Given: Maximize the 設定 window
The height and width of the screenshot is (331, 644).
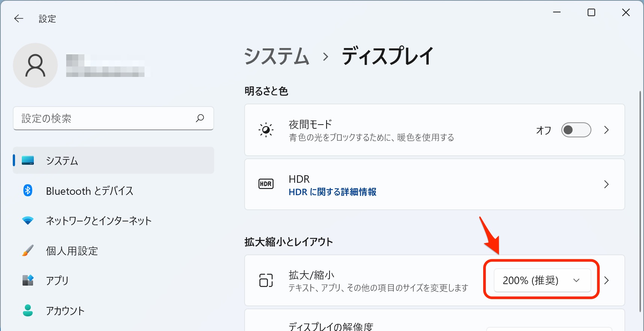Looking at the screenshot, I should [591, 12].
